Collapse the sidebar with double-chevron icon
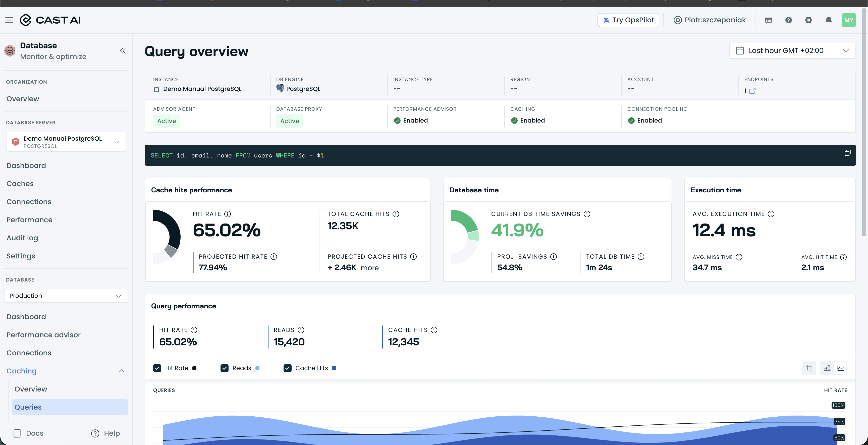 (123, 51)
